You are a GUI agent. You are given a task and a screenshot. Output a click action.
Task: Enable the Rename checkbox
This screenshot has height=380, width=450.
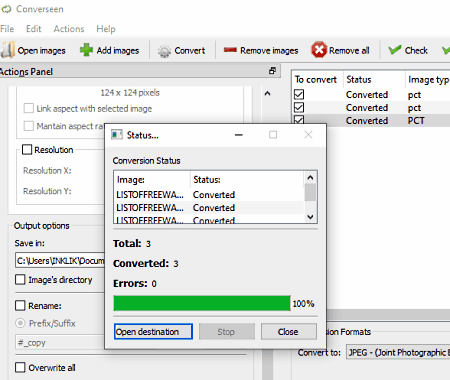(20, 305)
